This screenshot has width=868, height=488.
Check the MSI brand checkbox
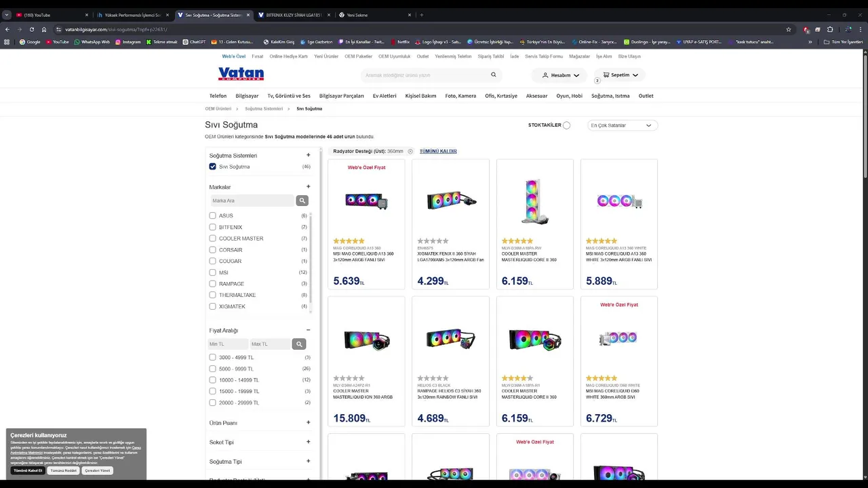click(x=212, y=272)
